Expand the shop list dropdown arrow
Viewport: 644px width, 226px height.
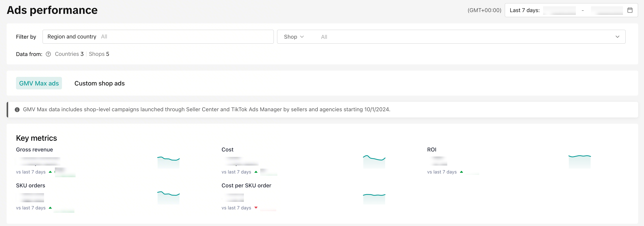(x=617, y=37)
